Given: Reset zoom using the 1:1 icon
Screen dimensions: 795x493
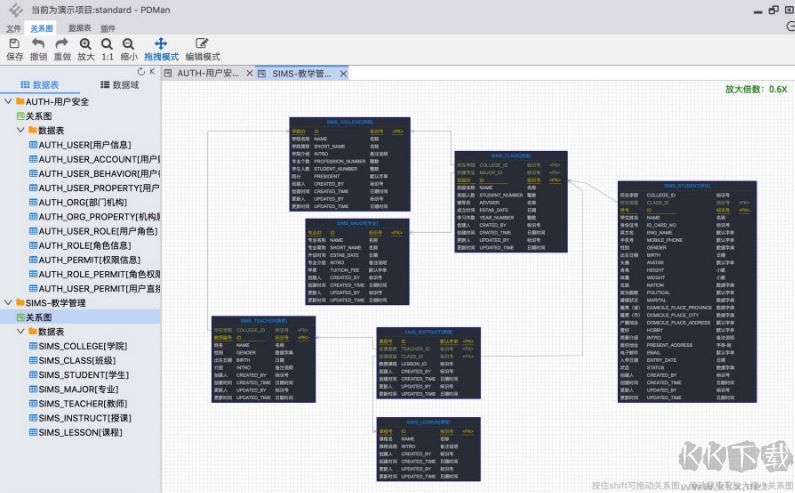Looking at the screenshot, I should point(107,44).
